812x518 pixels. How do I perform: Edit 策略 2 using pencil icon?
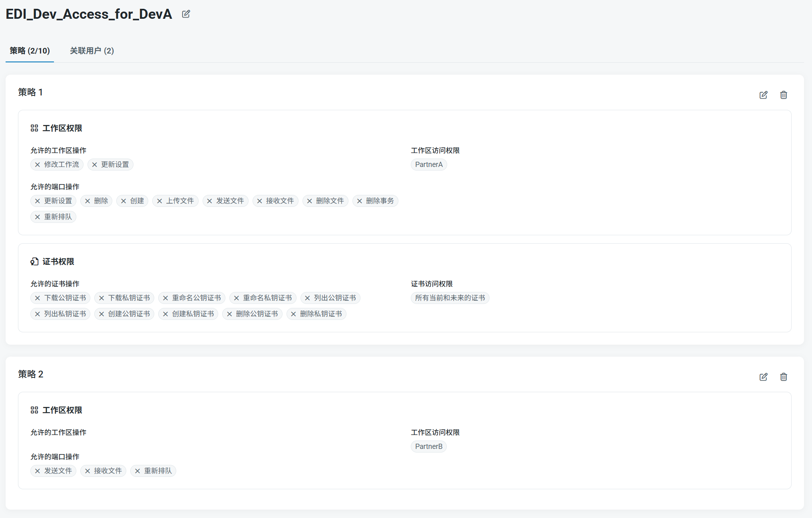click(763, 377)
